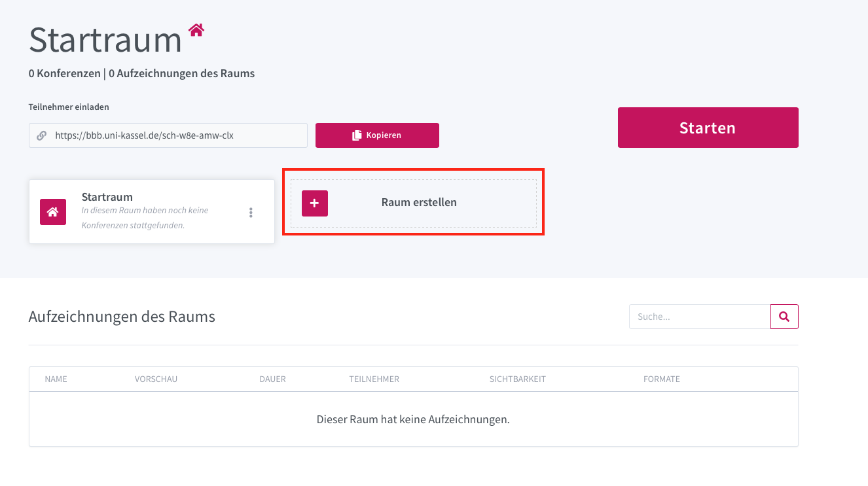Click the Aufzeichnungen des Raums heading
The image size is (868, 486).
[122, 317]
